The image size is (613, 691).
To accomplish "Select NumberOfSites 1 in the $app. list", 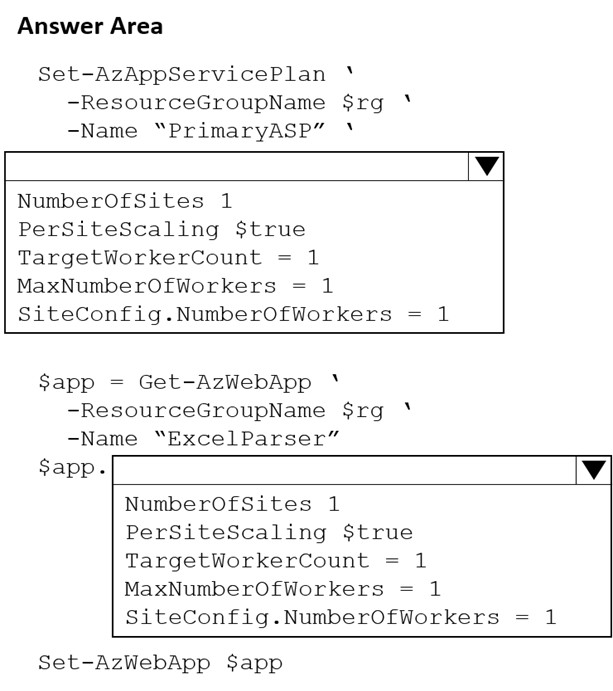I will 232,504.
